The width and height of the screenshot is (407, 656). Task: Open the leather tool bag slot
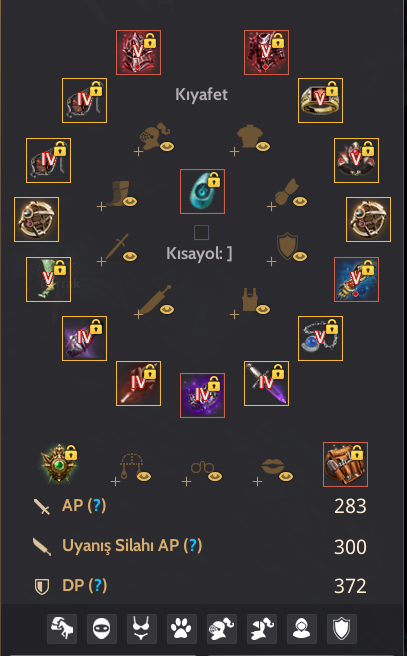tap(345, 464)
